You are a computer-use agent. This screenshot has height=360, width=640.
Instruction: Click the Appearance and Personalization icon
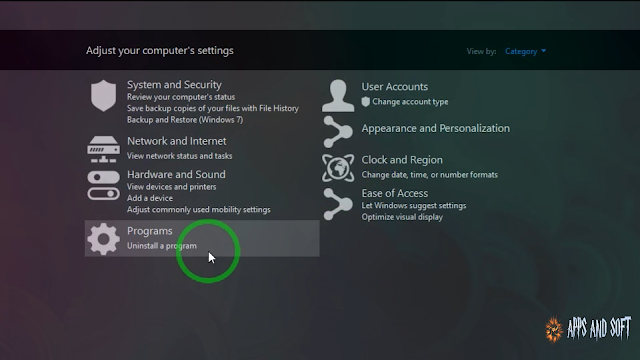pos(338,132)
